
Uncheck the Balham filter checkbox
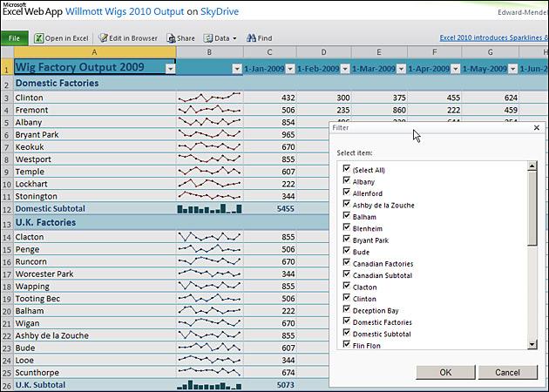[x=347, y=216]
